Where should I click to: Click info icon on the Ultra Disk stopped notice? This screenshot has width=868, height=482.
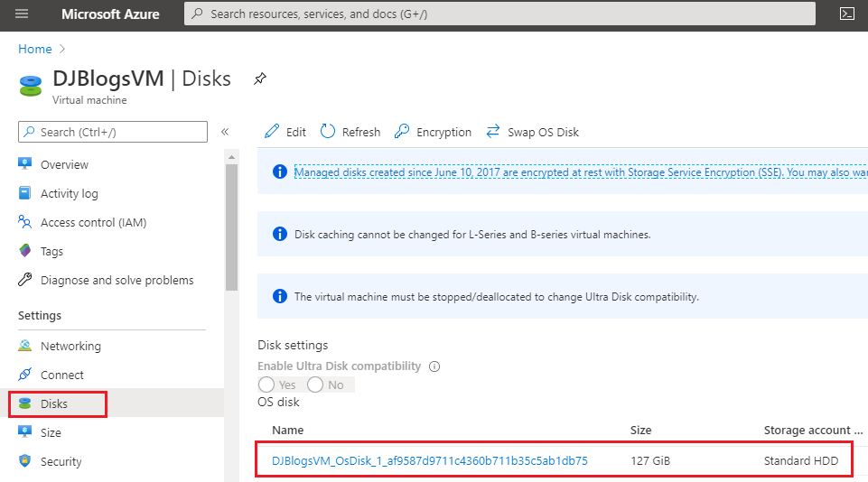pos(280,296)
